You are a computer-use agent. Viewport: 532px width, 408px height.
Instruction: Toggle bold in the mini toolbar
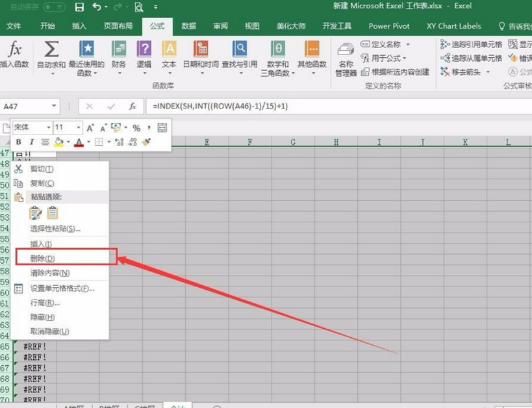click(19, 142)
